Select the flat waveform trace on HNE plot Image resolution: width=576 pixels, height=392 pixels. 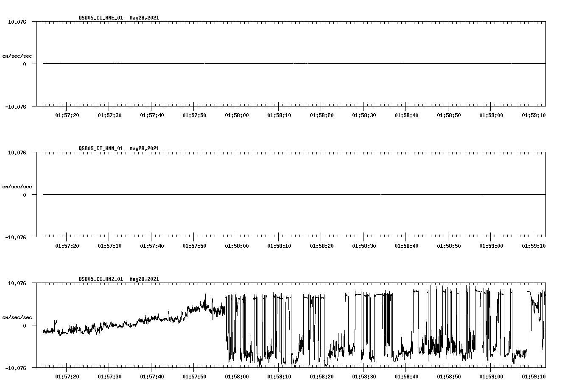[x=254, y=63]
